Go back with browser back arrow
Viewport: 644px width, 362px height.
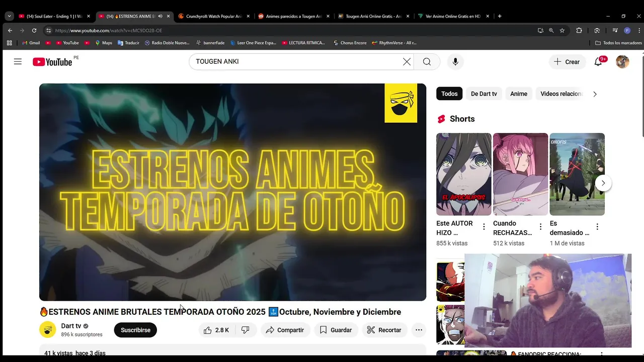pos(10,30)
